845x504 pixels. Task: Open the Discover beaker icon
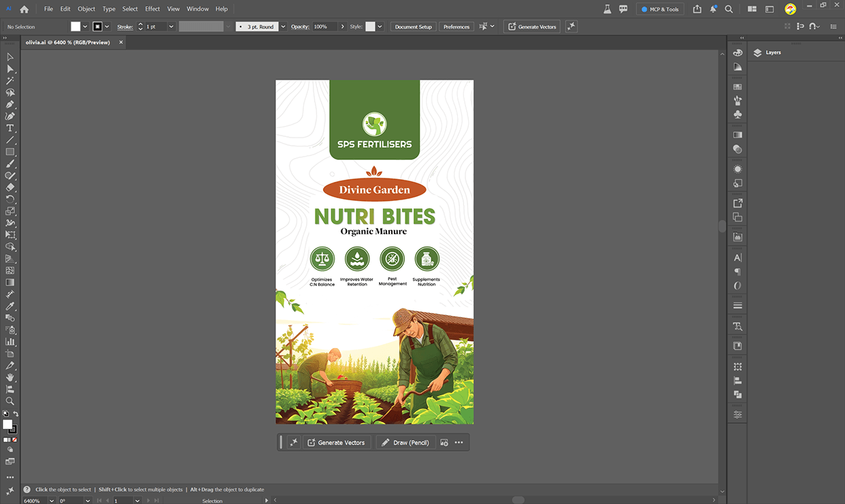[607, 9]
